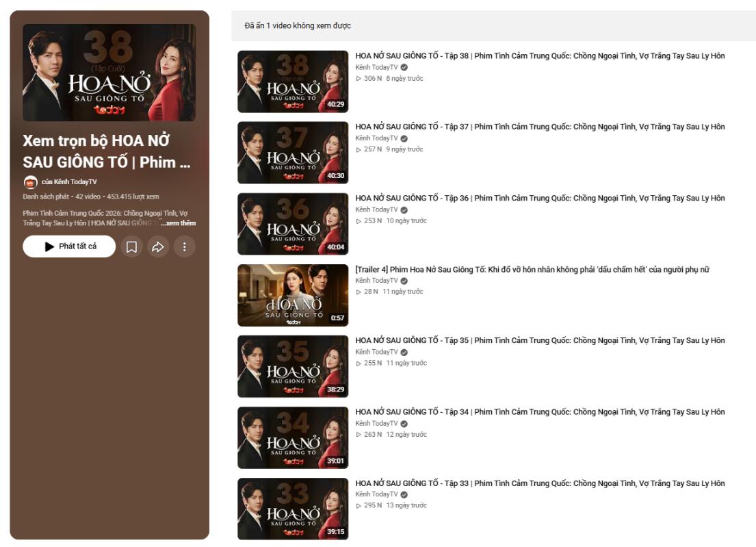Open the Tập 36 video title link
This screenshot has height=547, width=756.
540,198
